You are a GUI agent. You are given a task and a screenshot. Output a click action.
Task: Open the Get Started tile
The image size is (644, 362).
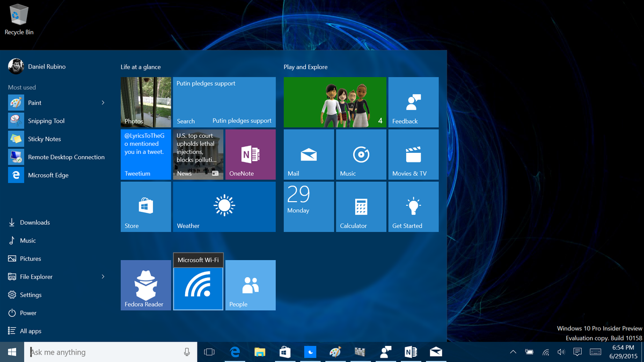coord(413,207)
